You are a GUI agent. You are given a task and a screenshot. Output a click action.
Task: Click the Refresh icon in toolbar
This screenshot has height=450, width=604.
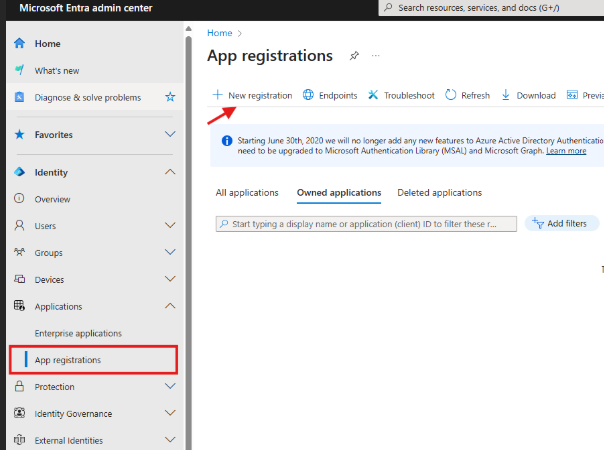click(x=452, y=95)
